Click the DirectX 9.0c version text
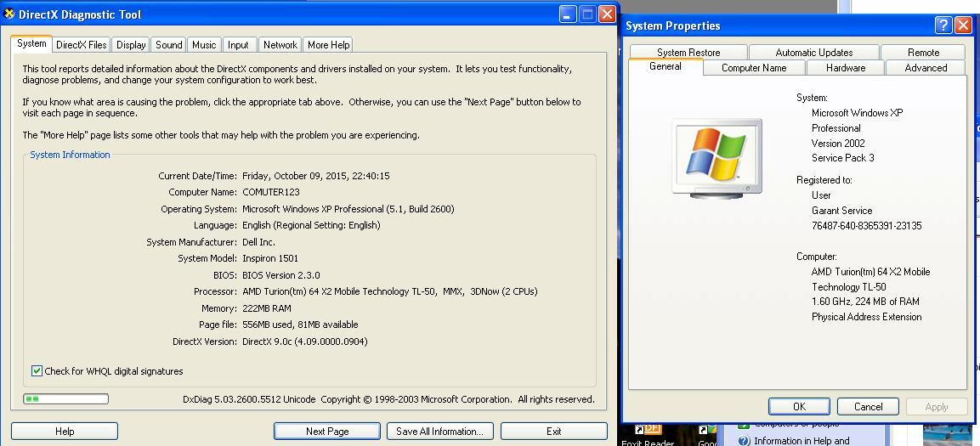 [305, 342]
